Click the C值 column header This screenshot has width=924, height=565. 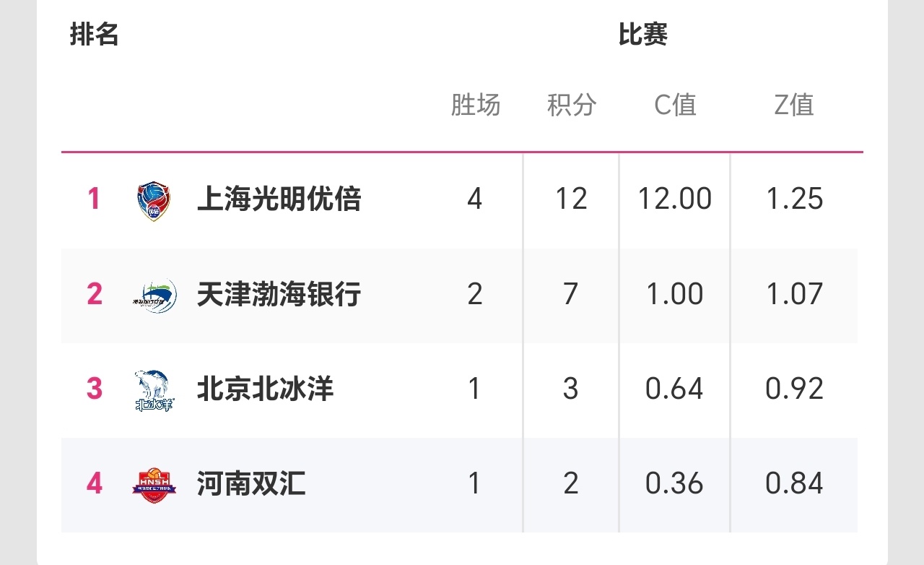(x=675, y=105)
